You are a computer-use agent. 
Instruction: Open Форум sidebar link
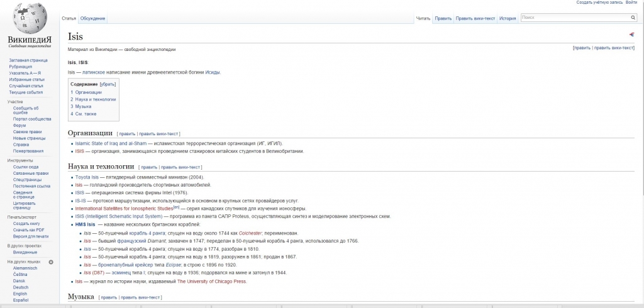[19, 126]
